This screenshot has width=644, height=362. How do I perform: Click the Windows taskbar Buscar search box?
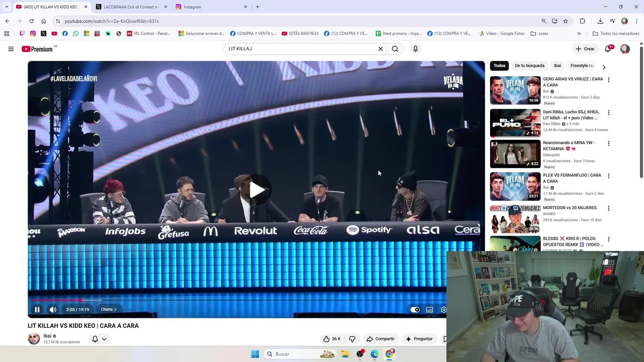[300, 354]
